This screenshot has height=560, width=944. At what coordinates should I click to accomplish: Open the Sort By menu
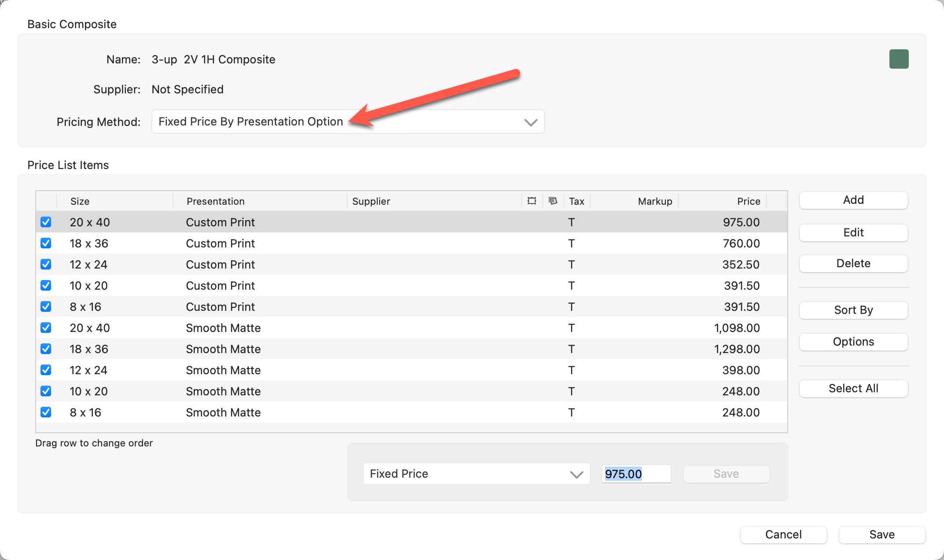(x=853, y=310)
